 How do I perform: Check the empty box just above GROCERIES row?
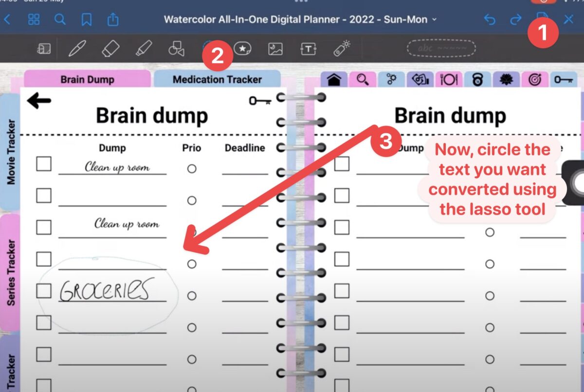pyautogui.click(x=44, y=259)
